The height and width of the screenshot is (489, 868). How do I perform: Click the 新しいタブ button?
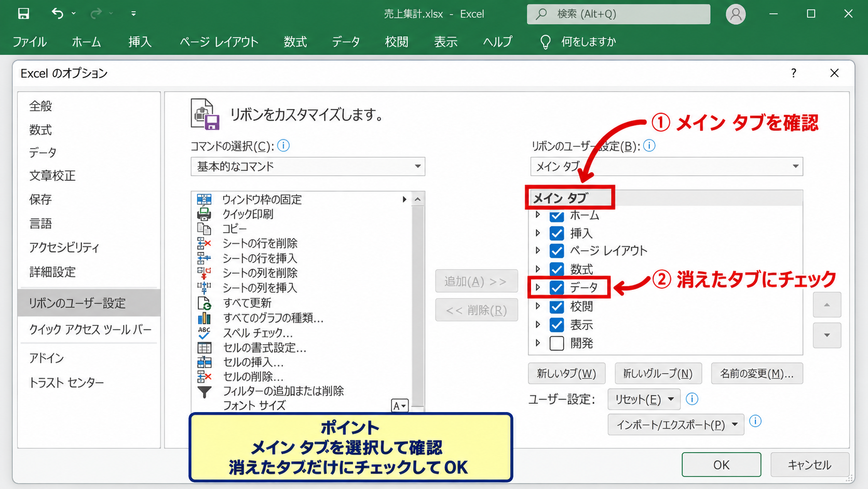point(566,373)
